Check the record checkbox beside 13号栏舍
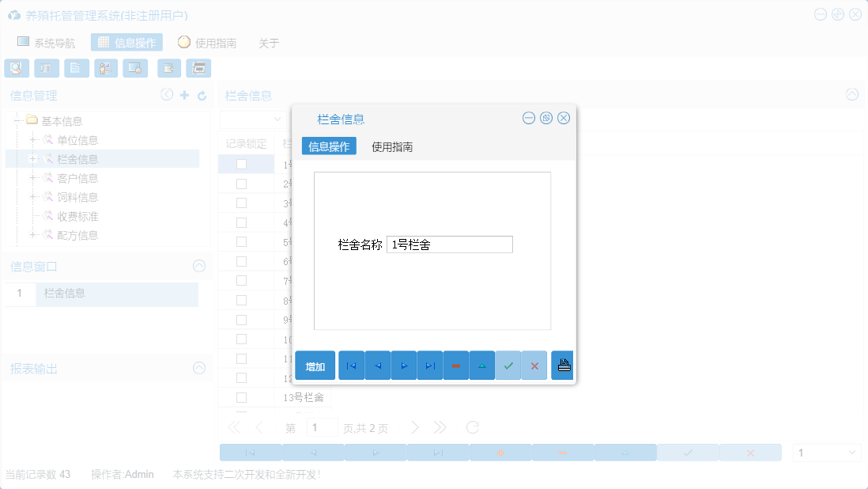Image resolution: width=868 pixels, height=489 pixels. pos(241,397)
